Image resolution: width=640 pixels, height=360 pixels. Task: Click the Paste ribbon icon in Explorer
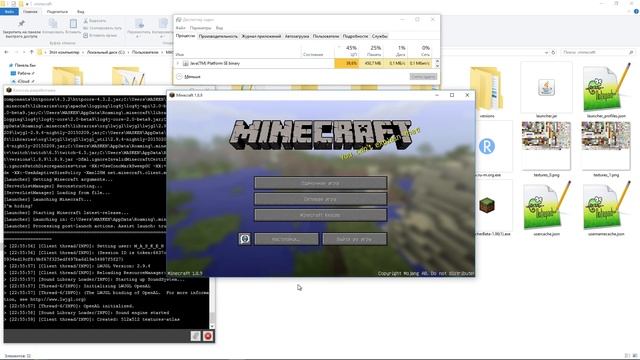[x=73, y=24]
